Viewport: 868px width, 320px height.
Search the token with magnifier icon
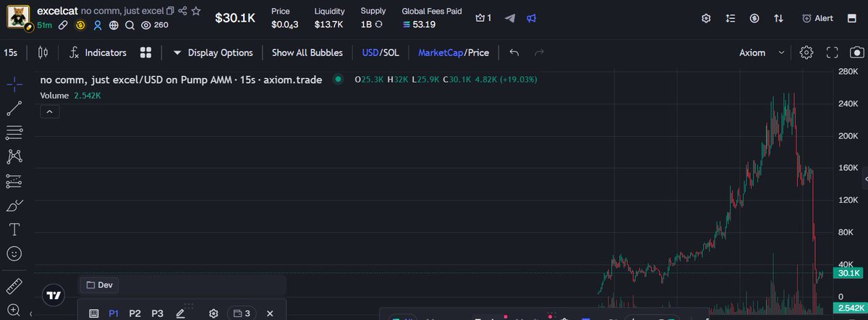(x=129, y=25)
